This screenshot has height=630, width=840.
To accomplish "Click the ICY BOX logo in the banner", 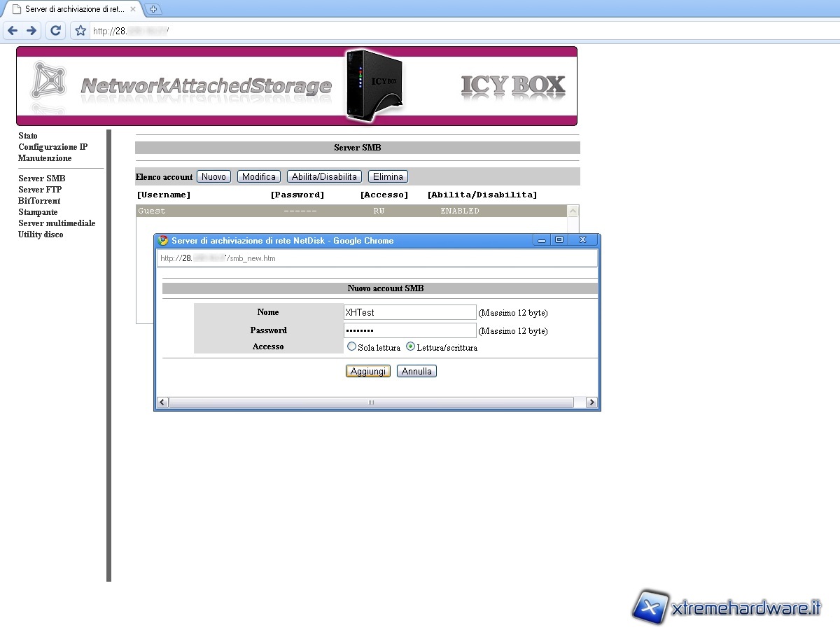I will tap(512, 85).
